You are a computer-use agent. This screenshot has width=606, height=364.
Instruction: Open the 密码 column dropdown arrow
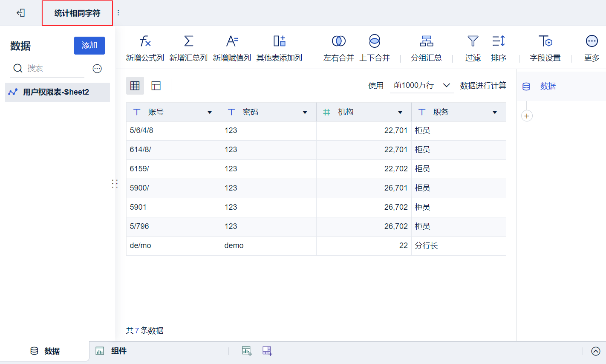(x=305, y=113)
